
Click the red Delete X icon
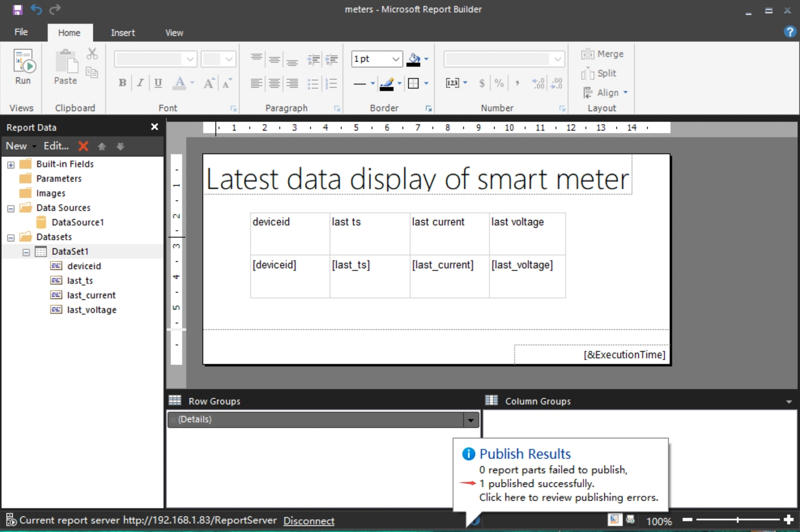tap(83, 146)
